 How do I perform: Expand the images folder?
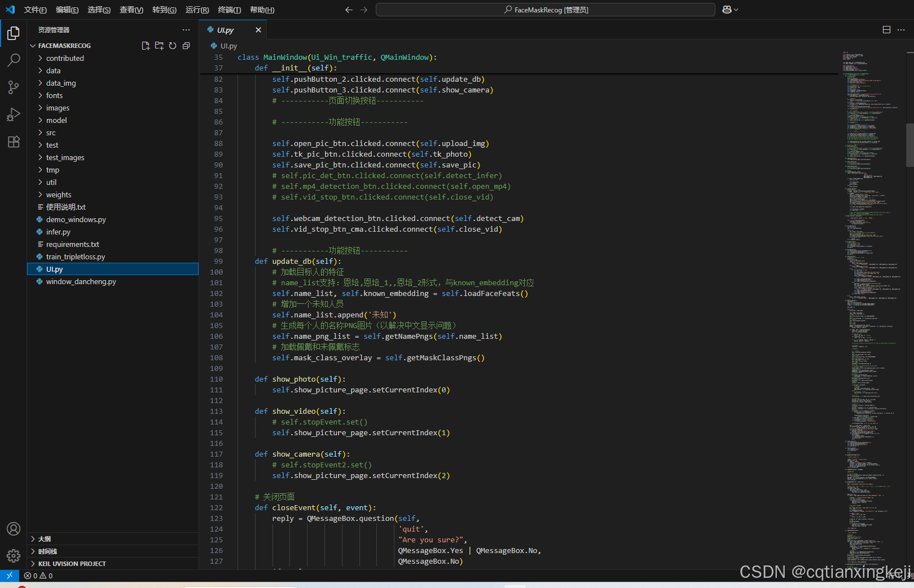pyautogui.click(x=113, y=108)
